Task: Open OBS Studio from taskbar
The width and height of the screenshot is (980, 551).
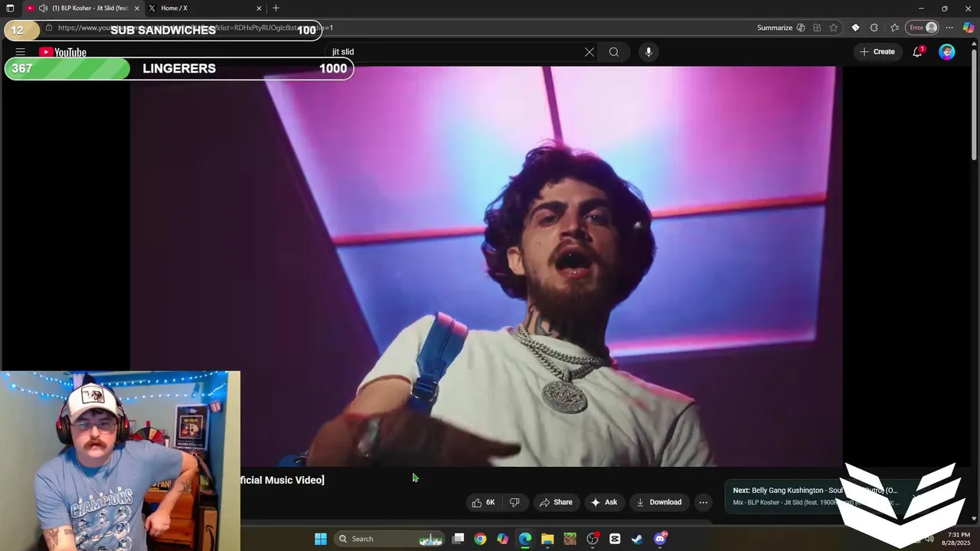Action: coord(593,539)
